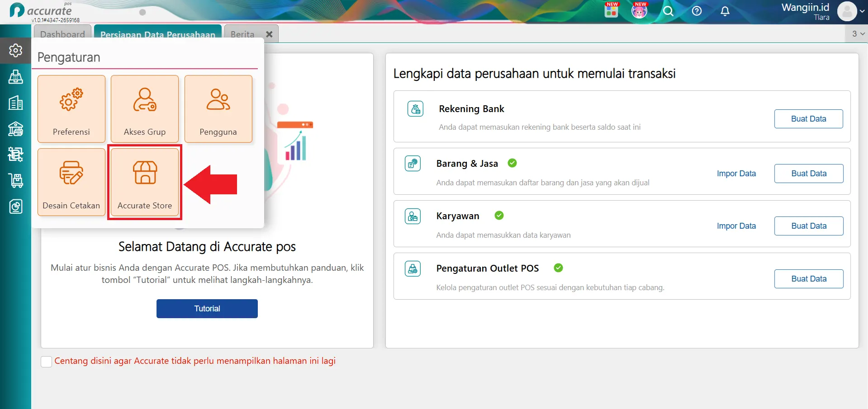This screenshot has width=868, height=409.
Task: Switch to Persiapan Data Perusahaan tab
Action: pos(158,34)
